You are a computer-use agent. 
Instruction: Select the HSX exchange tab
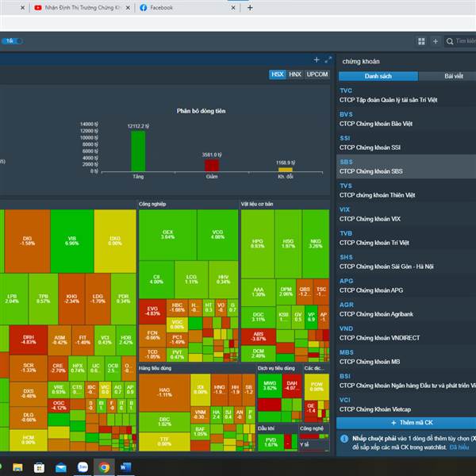[x=278, y=75]
